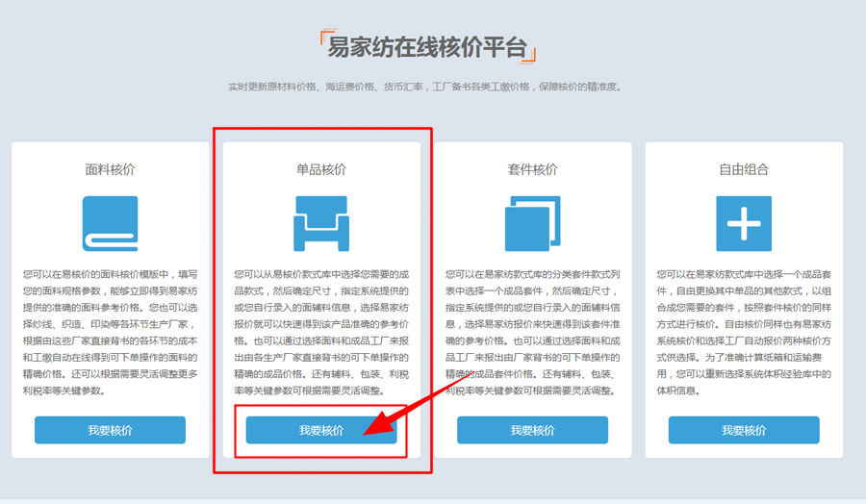Screen dimensions: 866x504
Task: Click the single item armchair icon
Action: (321, 223)
